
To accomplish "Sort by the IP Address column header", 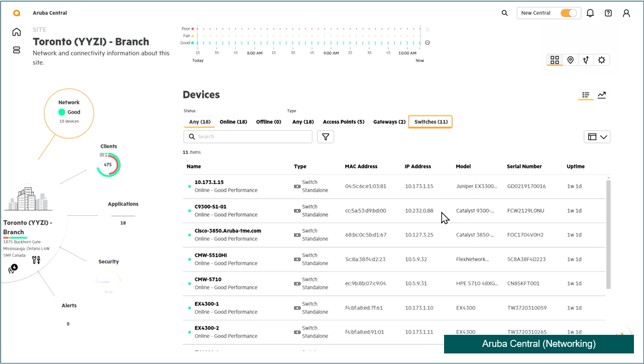I will [x=418, y=166].
